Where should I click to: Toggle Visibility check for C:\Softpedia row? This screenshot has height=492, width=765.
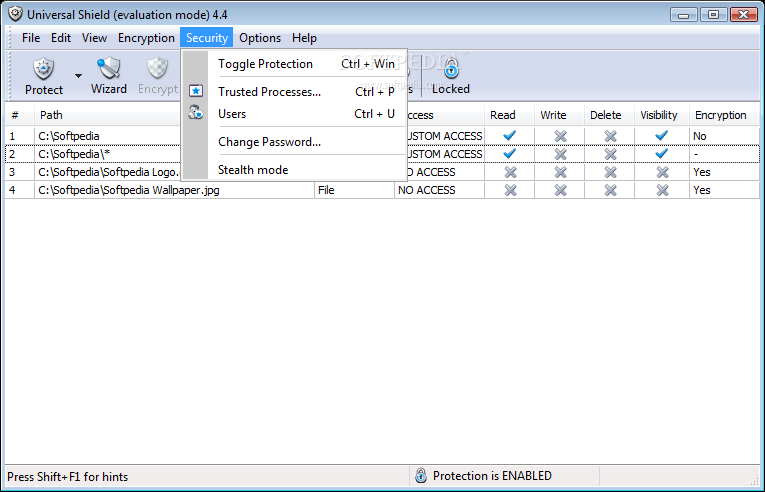pos(662,135)
